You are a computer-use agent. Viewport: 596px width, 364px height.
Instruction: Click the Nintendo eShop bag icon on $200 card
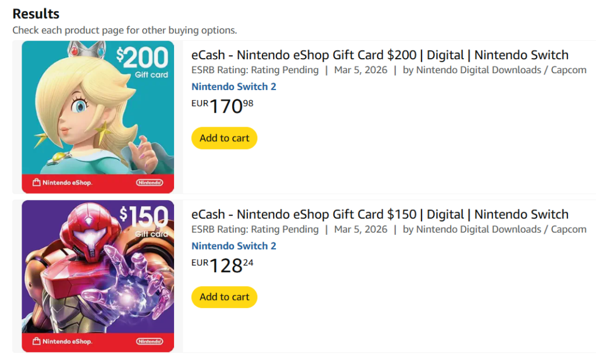[x=37, y=183]
